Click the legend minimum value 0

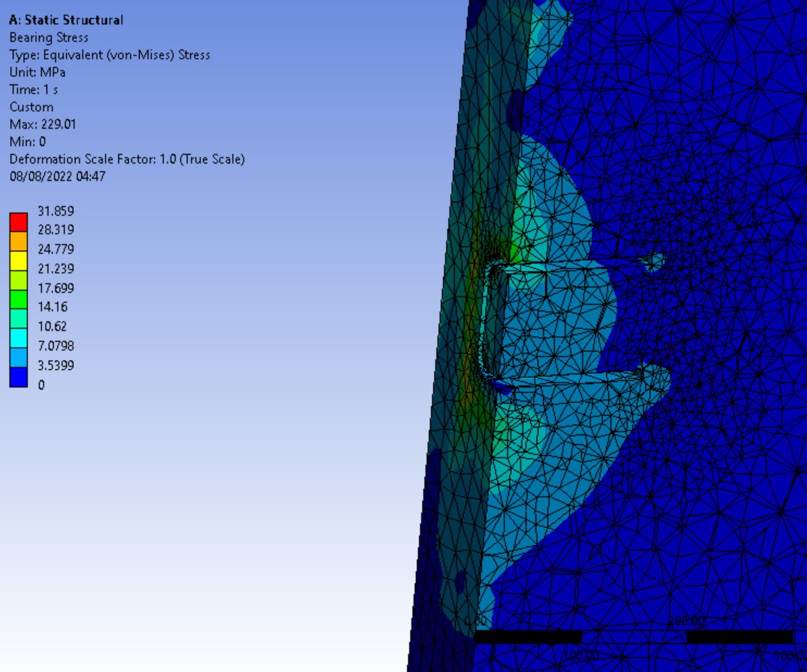[x=41, y=385]
